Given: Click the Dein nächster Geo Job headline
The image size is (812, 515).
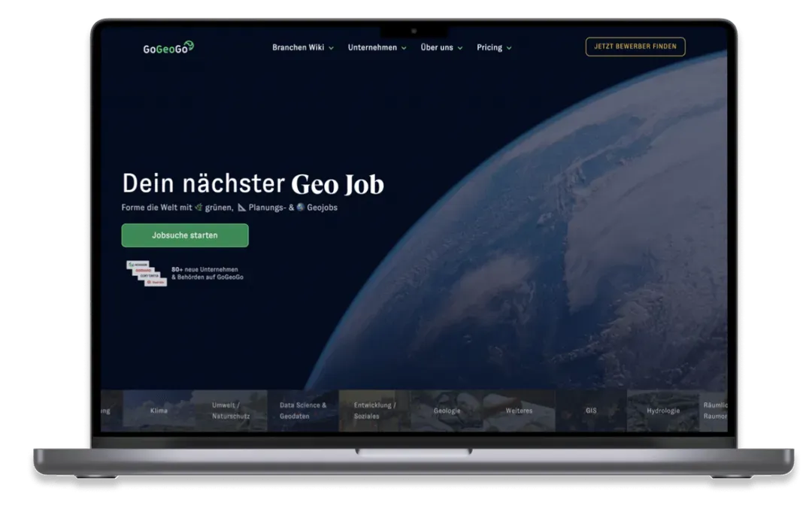Looking at the screenshot, I should (253, 183).
